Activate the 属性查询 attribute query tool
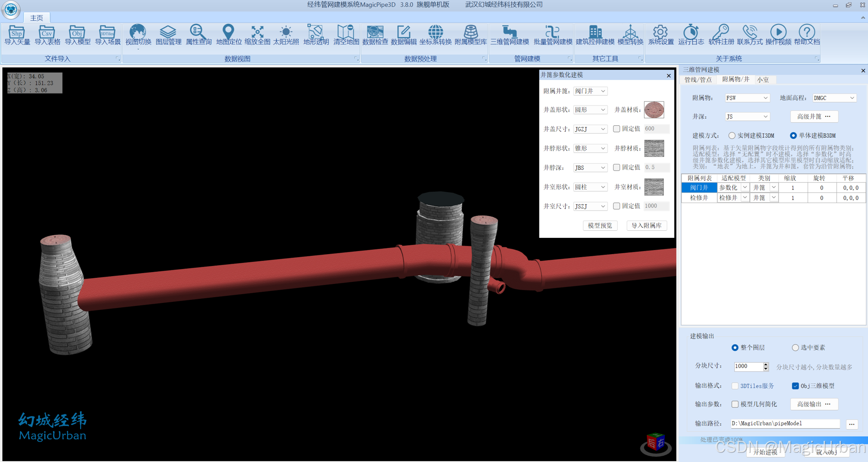This screenshot has height=462, width=868. (x=198, y=35)
